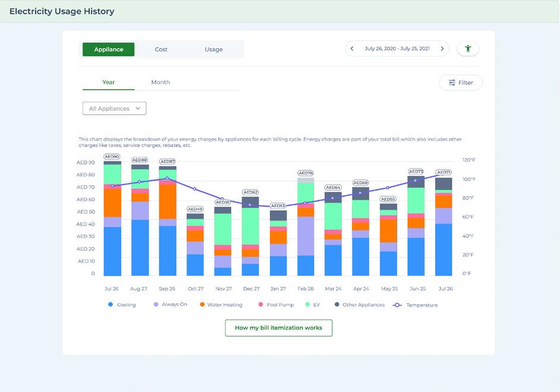This screenshot has height=392, width=560.
Task: Open the Filter button
Action: coord(461,83)
